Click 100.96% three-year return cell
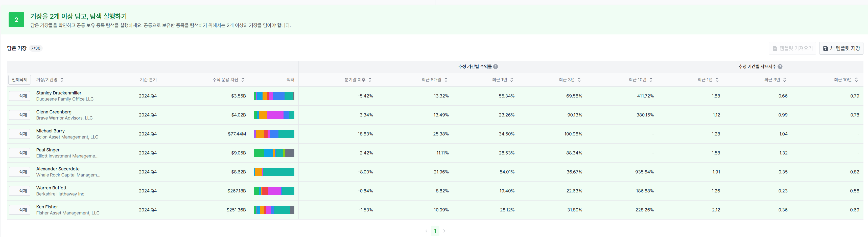This screenshot has height=237, width=868. [x=573, y=134]
